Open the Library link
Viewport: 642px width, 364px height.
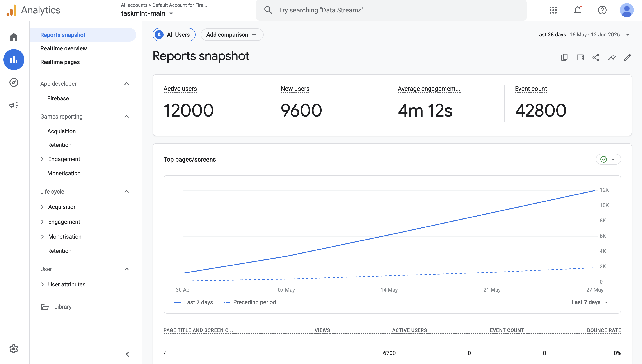point(63,307)
